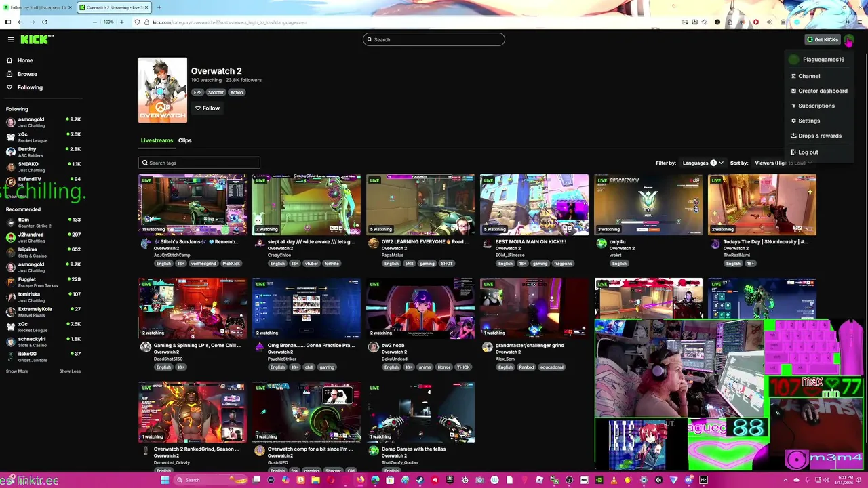
Task: Click the Shooter category tag
Action: pyautogui.click(x=216, y=92)
